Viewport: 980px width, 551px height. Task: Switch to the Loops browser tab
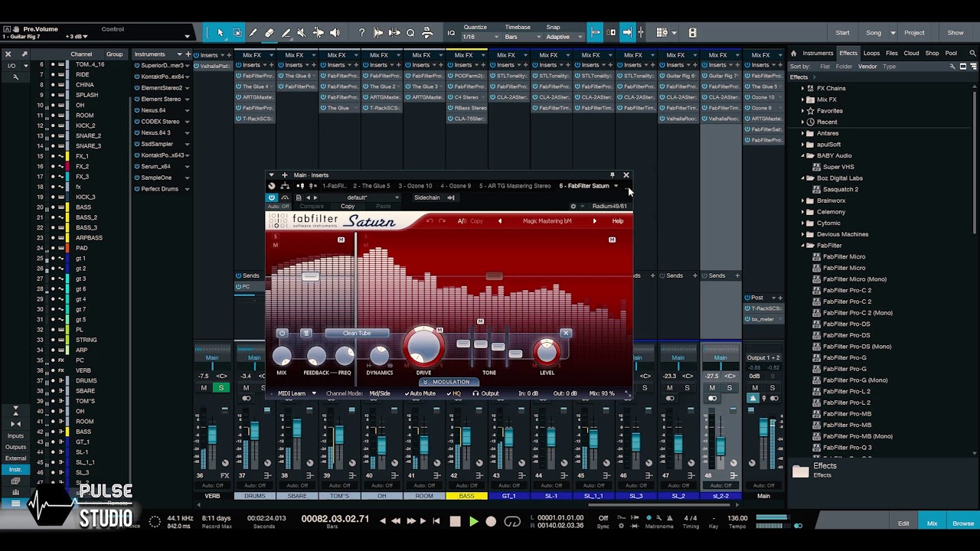[871, 54]
